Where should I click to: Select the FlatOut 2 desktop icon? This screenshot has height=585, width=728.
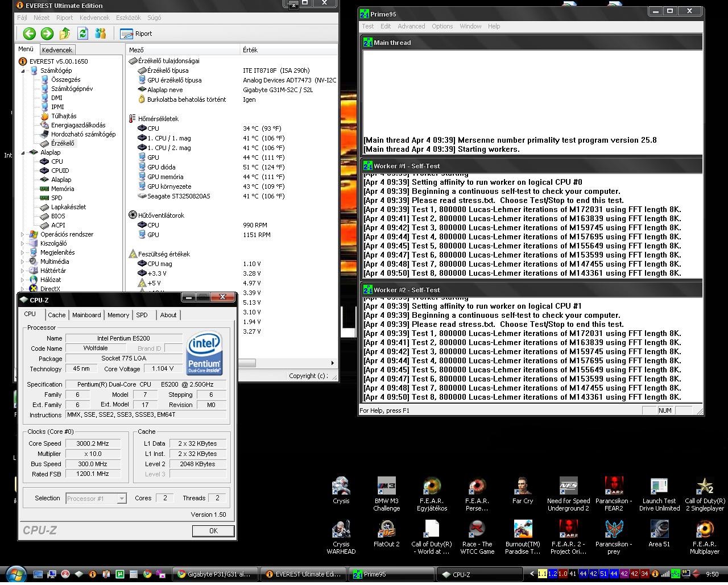tap(387, 534)
